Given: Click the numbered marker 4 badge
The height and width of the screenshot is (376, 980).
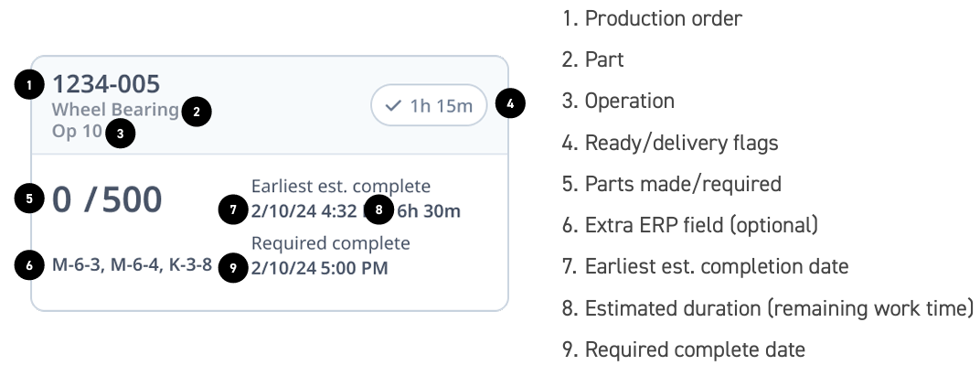Looking at the screenshot, I should tap(510, 104).
